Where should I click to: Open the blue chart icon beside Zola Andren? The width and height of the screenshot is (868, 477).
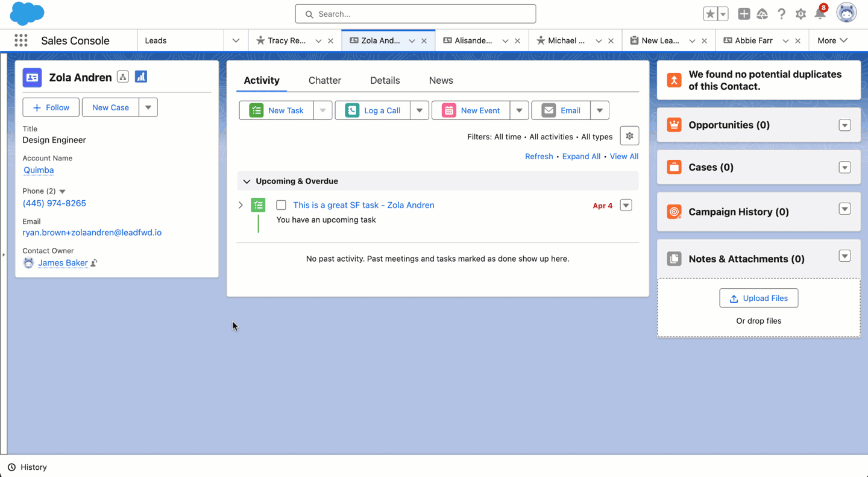[x=141, y=77]
